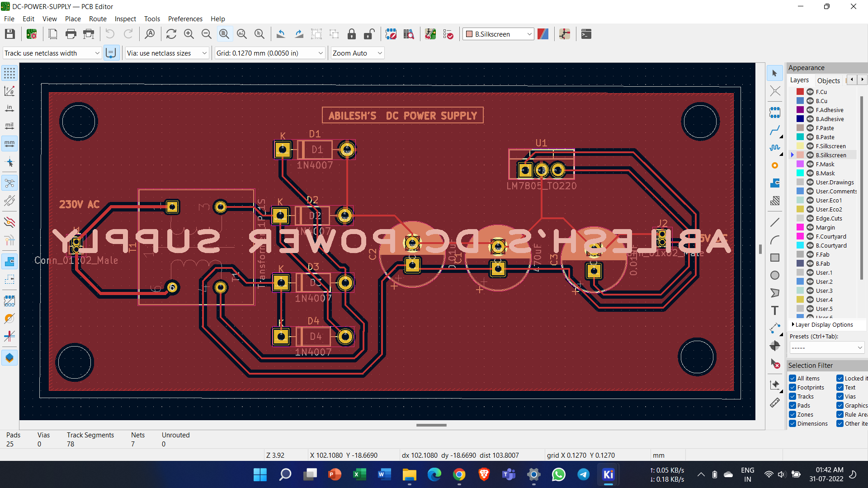Viewport: 868px width, 488px height.
Task: Run the Design Rules Checker
Action: tap(448, 34)
